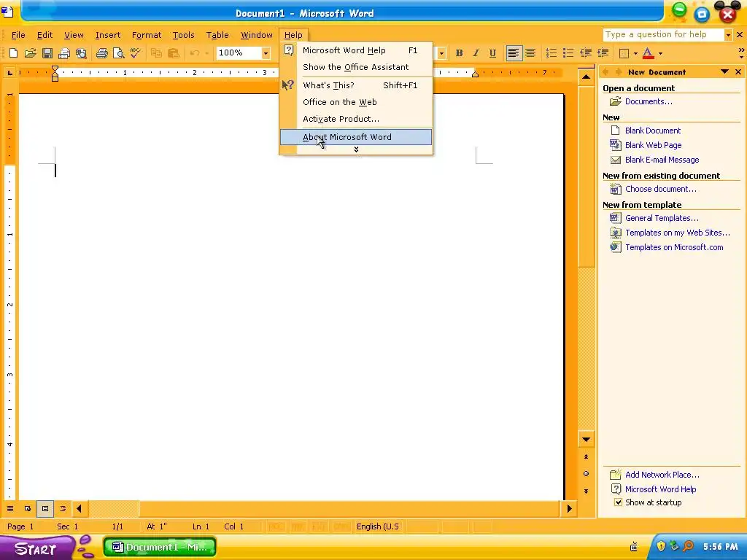
Task: Switch to Web Layout View button
Action: click(28, 508)
